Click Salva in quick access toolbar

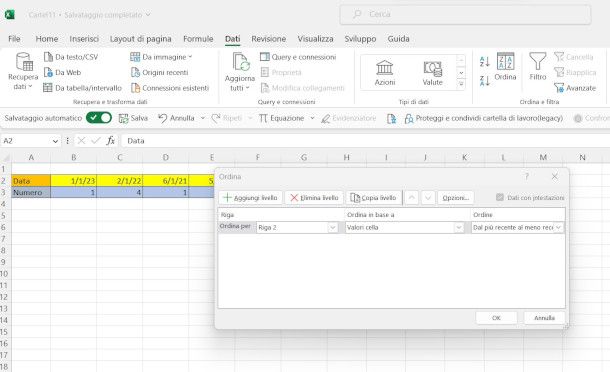click(133, 118)
